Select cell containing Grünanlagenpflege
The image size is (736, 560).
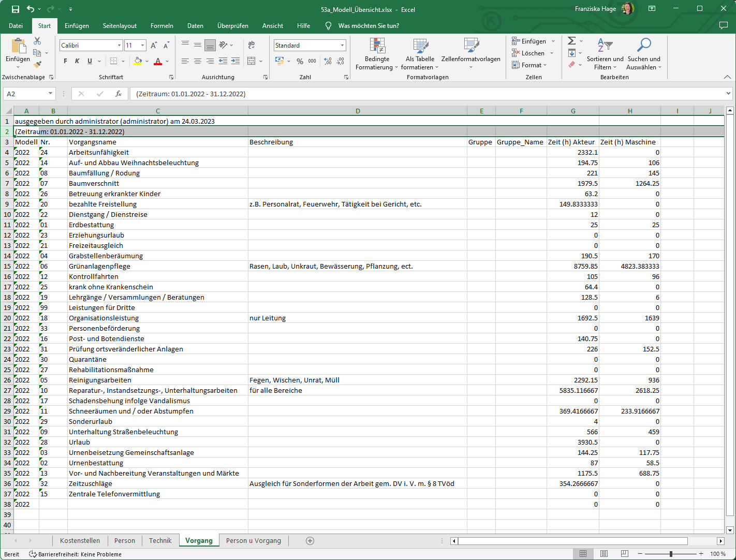tap(99, 266)
